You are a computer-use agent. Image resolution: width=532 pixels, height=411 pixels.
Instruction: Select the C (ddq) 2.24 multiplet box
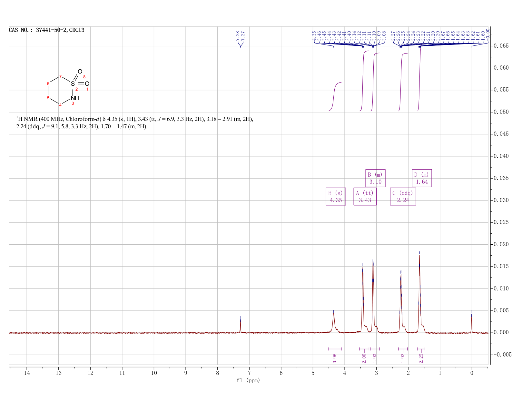coord(403,197)
